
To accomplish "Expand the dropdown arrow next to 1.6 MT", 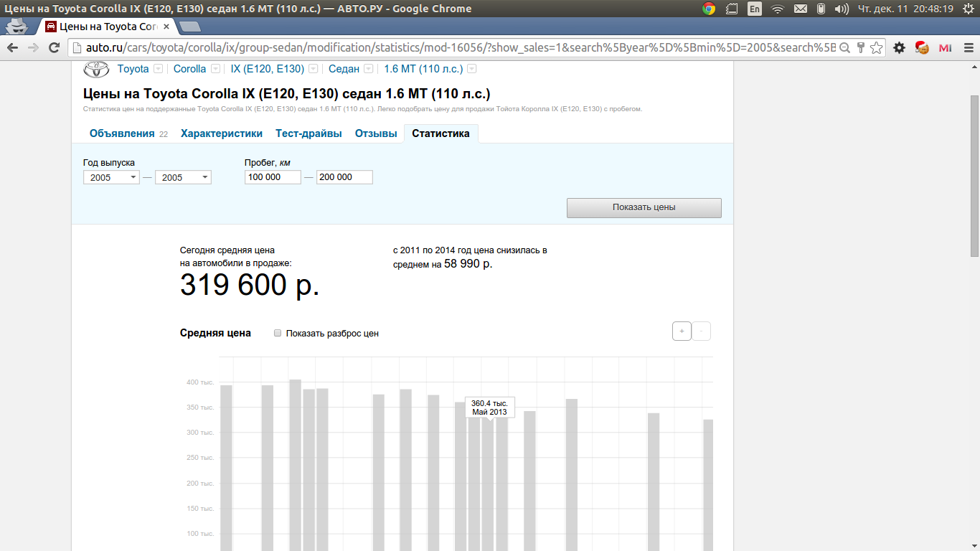I will (x=471, y=69).
